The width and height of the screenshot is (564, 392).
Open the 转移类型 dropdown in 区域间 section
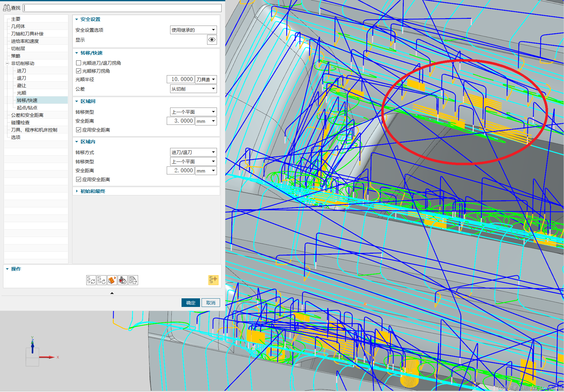click(194, 112)
